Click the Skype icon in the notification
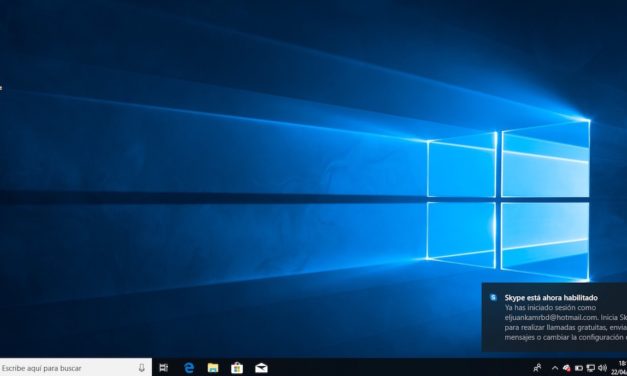This screenshot has height=376, width=627. click(x=493, y=297)
